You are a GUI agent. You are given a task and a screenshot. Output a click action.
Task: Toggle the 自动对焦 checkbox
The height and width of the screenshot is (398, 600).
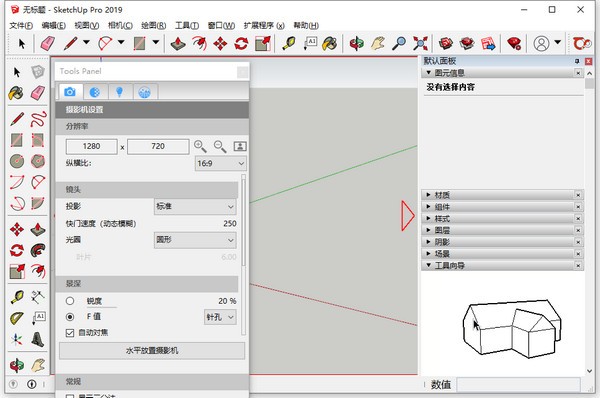tap(70, 333)
